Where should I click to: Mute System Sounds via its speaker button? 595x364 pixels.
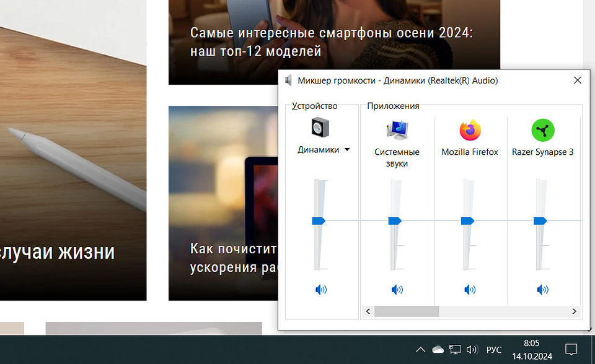[x=397, y=289]
